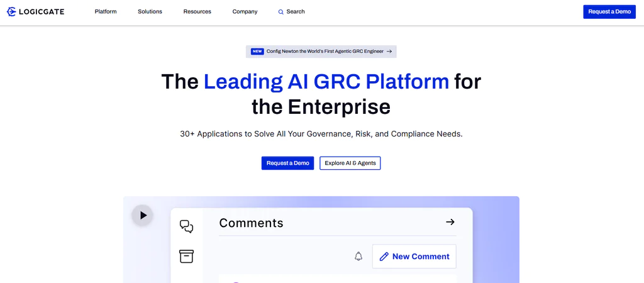Viewport: 644px width, 283px height.
Task: Open the Resources menu
Action: [x=197, y=11]
